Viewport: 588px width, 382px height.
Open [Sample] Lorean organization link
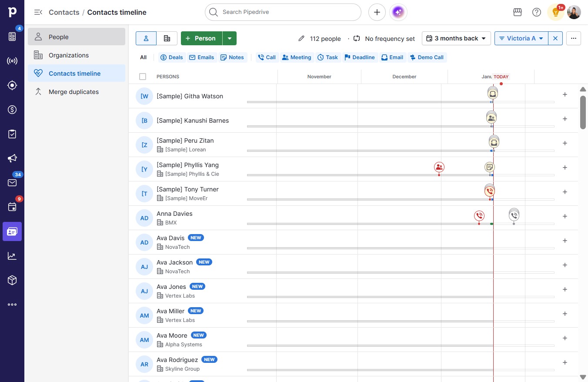[x=186, y=150]
